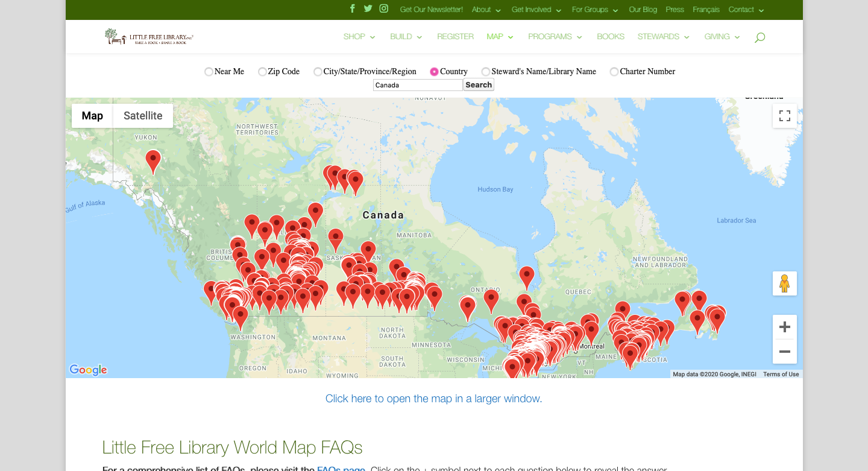Image resolution: width=868 pixels, height=471 pixels.
Task: Switch site to Français
Action: point(706,10)
